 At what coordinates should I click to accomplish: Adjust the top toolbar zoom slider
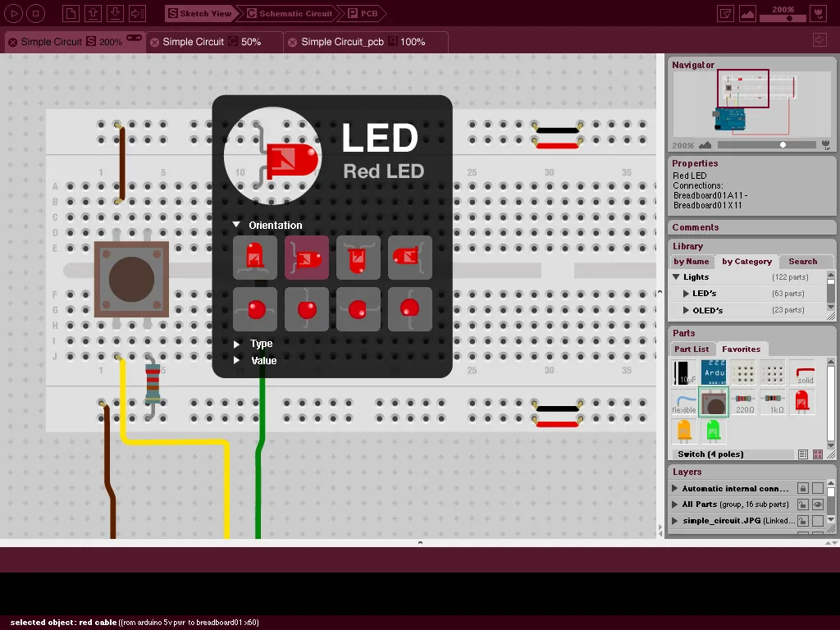783,18
